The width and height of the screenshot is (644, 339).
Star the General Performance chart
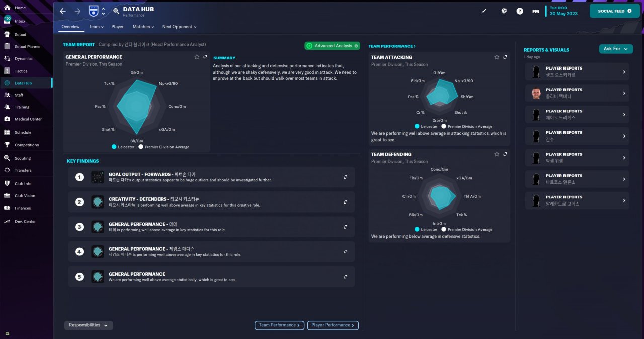[x=197, y=57]
